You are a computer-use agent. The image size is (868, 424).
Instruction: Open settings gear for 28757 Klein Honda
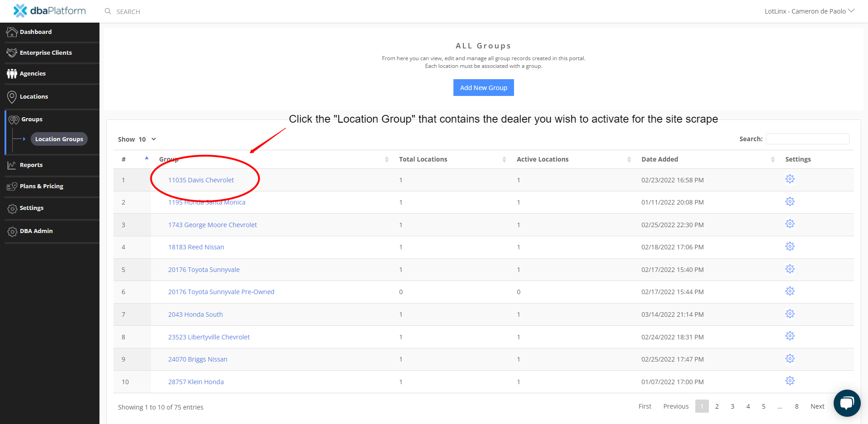click(790, 381)
